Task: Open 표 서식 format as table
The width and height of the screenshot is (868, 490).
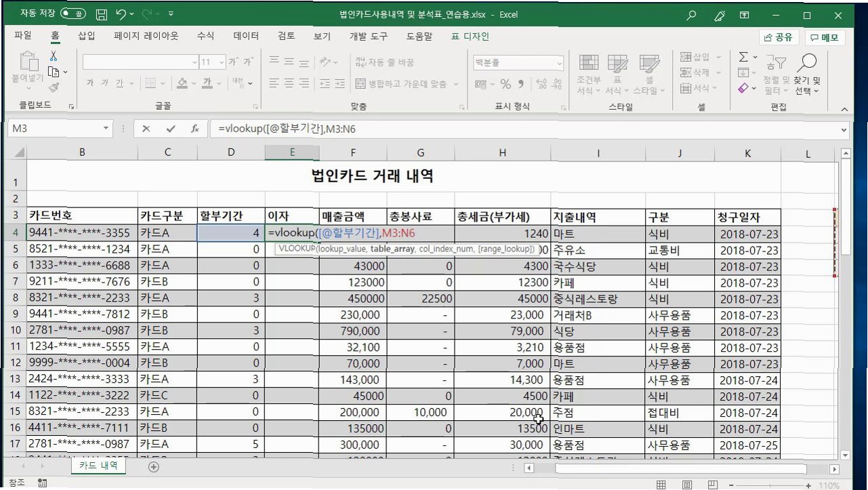Action: pyautogui.click(x=617, y=74)
